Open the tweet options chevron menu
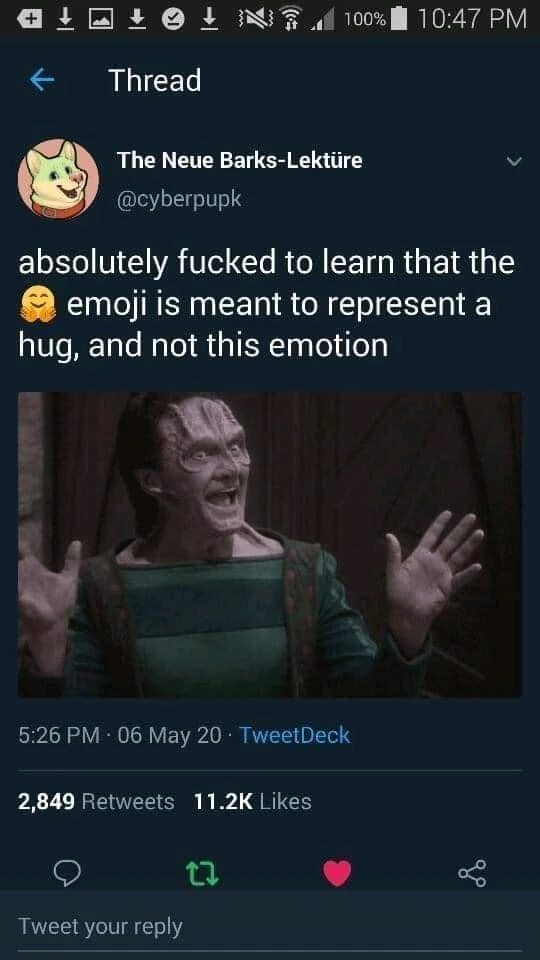 pyautogui.click(x=514, y=162)
